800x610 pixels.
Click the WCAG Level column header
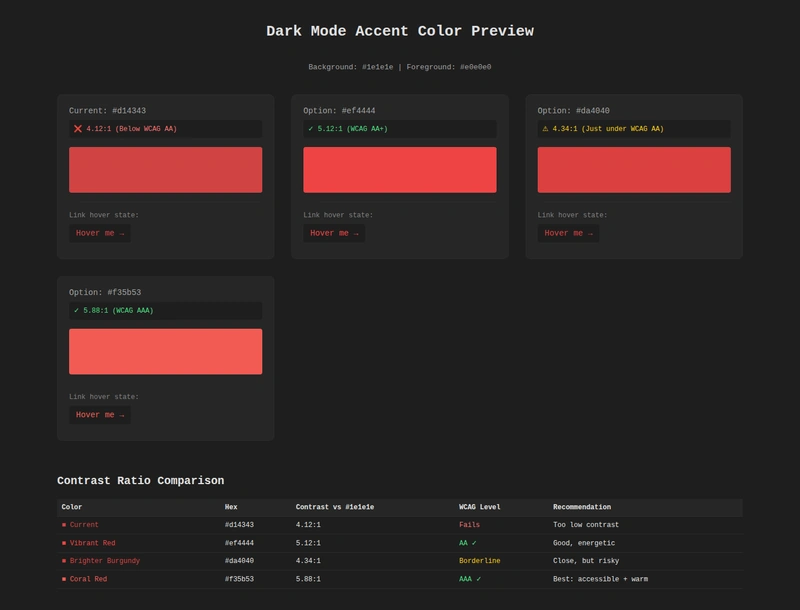[478, 504]
